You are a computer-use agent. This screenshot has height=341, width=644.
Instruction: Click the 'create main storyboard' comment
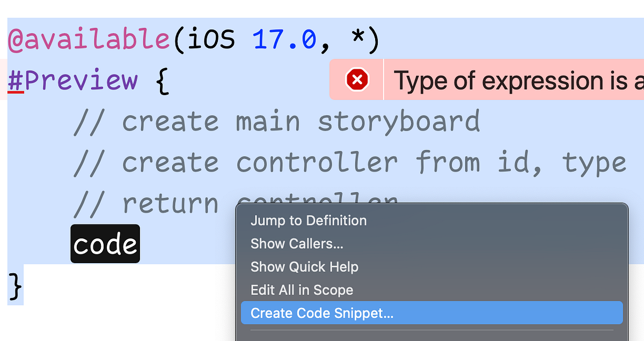click(x=276, y=121)
